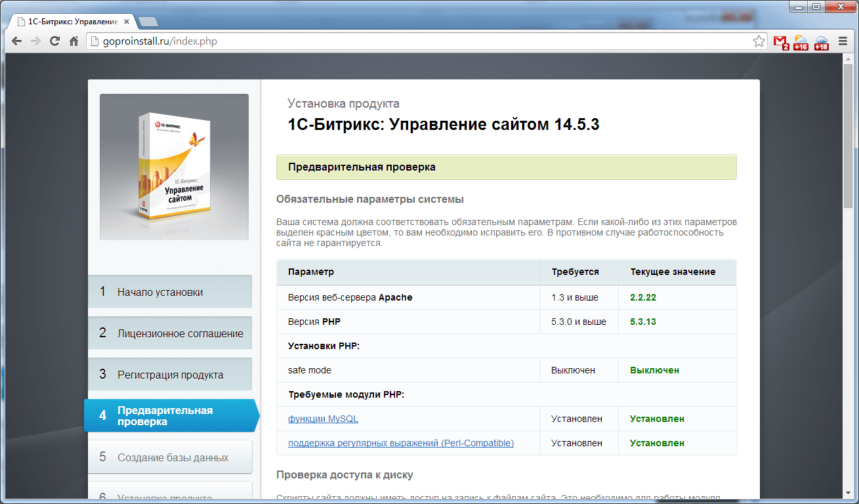Open the Chrome hamburger menu

[x=843, y=41]
